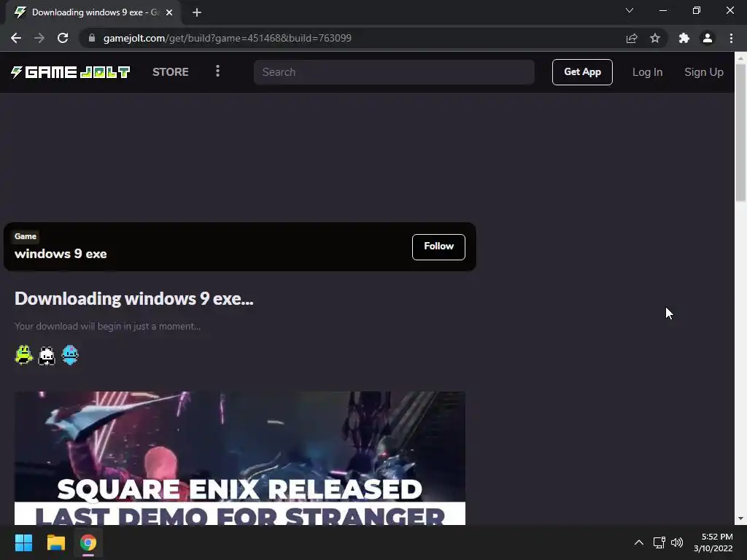The height and width of the screenshot is (560, 747).
Task: Go back to the previous page
Action: pos(16,38)
